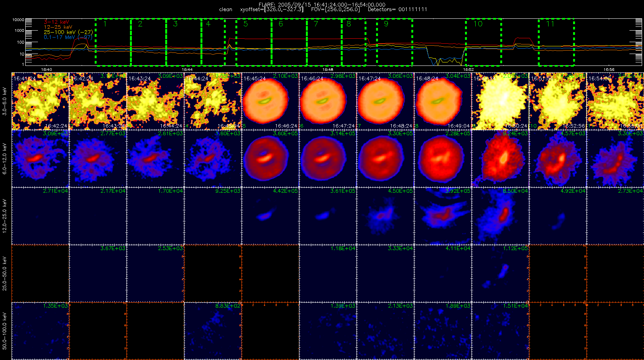This screenshot has height=360, width=644.
Task: Click the blue 0.1-17 MeV legend entry
Action: point(67,37)
